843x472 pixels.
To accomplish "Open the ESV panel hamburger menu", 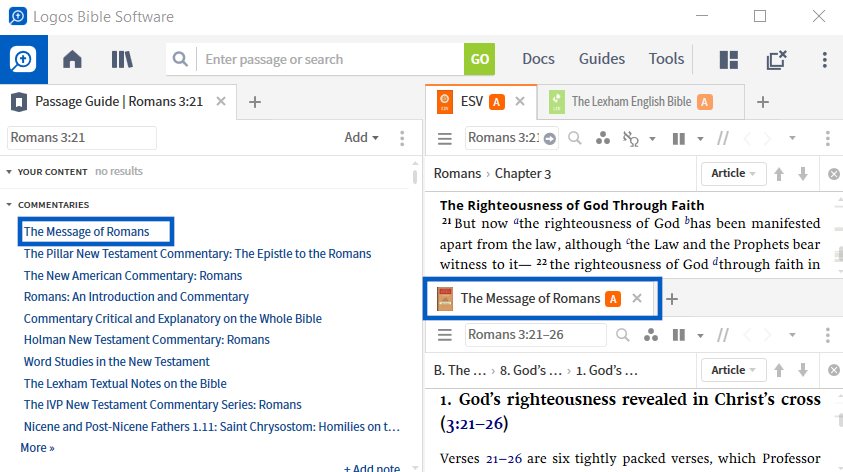I will pyautogui.click(x=445, y=139).
